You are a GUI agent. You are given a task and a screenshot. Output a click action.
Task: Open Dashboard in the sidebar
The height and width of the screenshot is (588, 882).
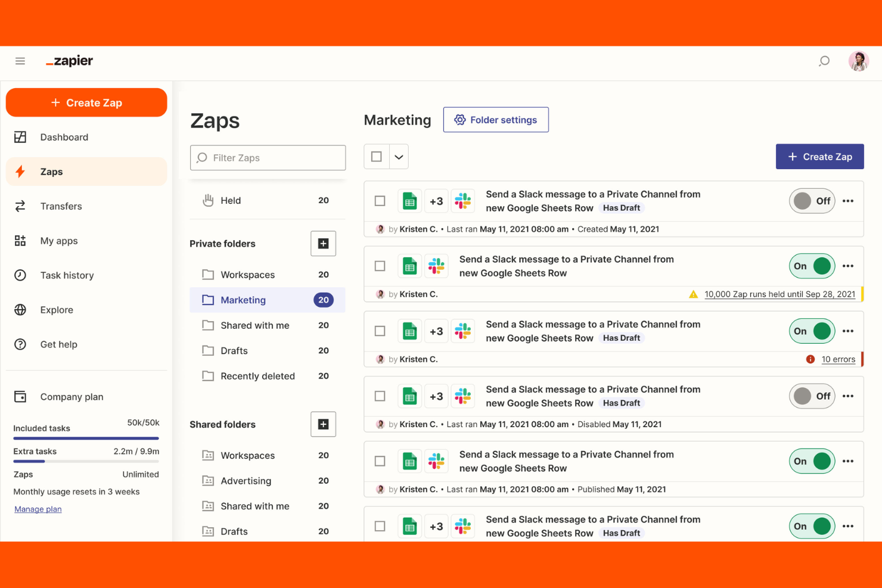pyautogui.click(x=86, y=137)
